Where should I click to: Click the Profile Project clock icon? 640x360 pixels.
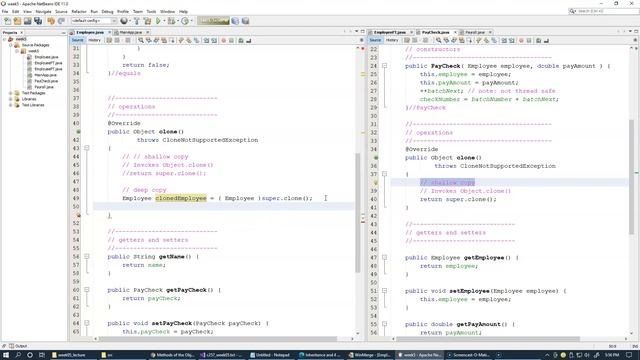click(185, 21)
